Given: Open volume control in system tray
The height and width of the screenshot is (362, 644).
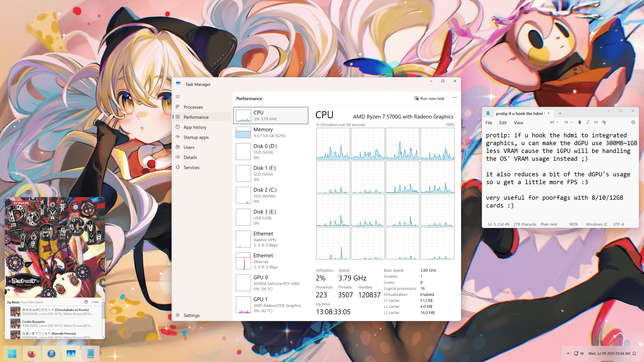Looking at the screenshot, I should click(x=582, y=353).
